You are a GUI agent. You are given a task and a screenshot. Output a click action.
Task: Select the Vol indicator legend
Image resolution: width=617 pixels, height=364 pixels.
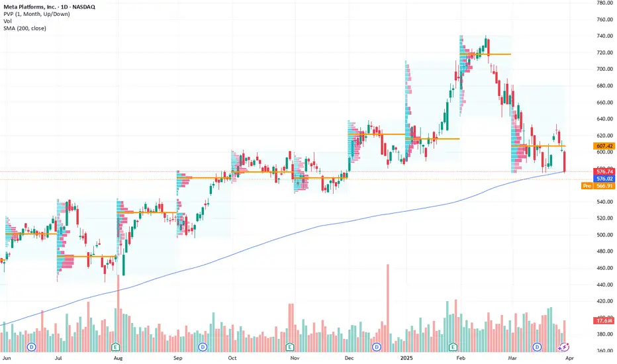pos(7,21)
